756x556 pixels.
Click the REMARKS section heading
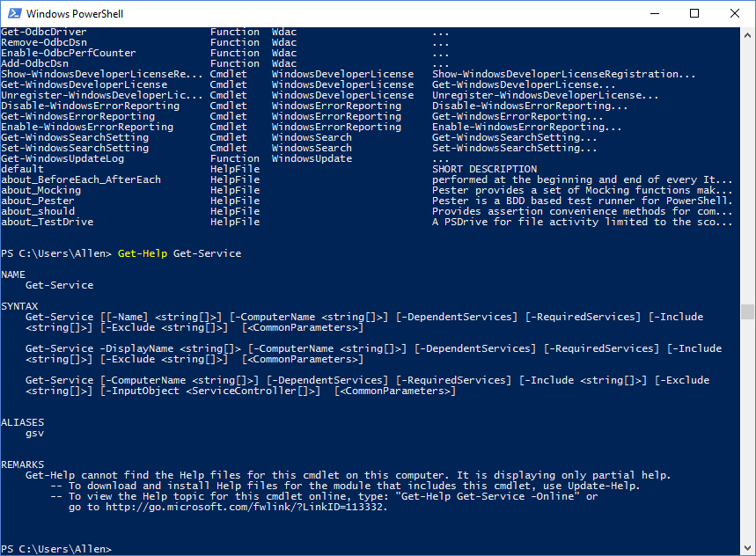(x=23, y=464)
